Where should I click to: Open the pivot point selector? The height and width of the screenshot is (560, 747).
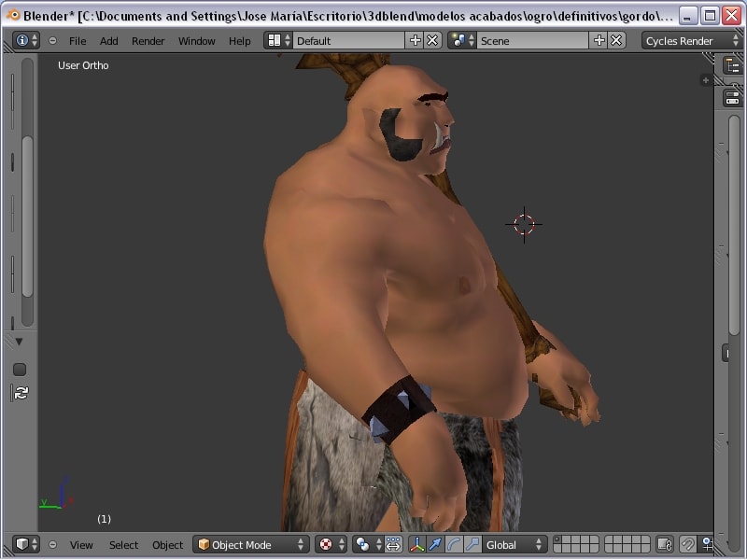367,544
